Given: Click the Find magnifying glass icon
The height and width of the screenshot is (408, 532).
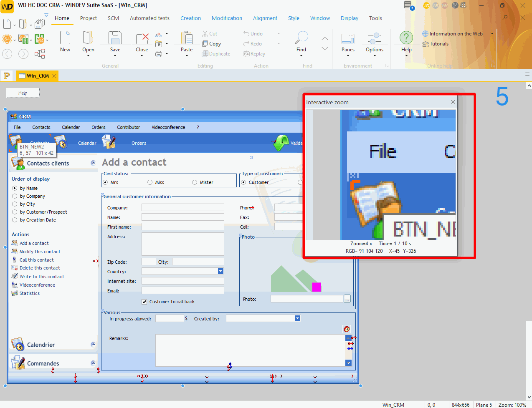Looking at the screenshot, I should (x=301, y=38).
